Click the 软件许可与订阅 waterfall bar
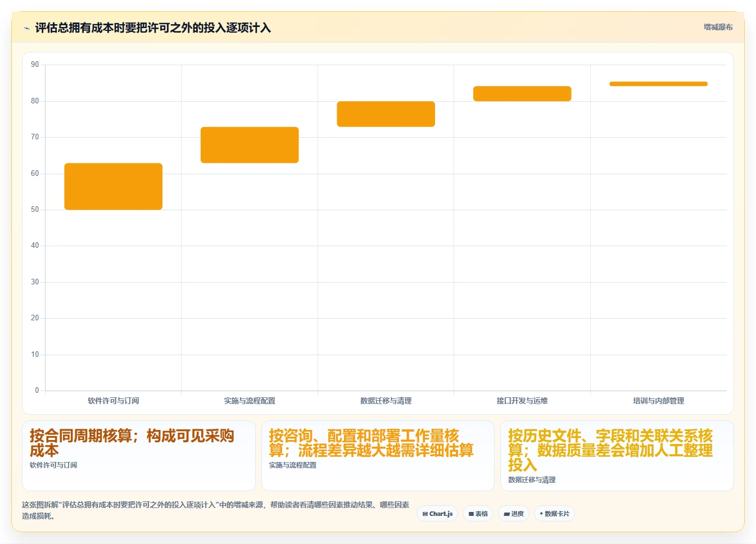This screenshot has width=756, height=544. (114, 187)
